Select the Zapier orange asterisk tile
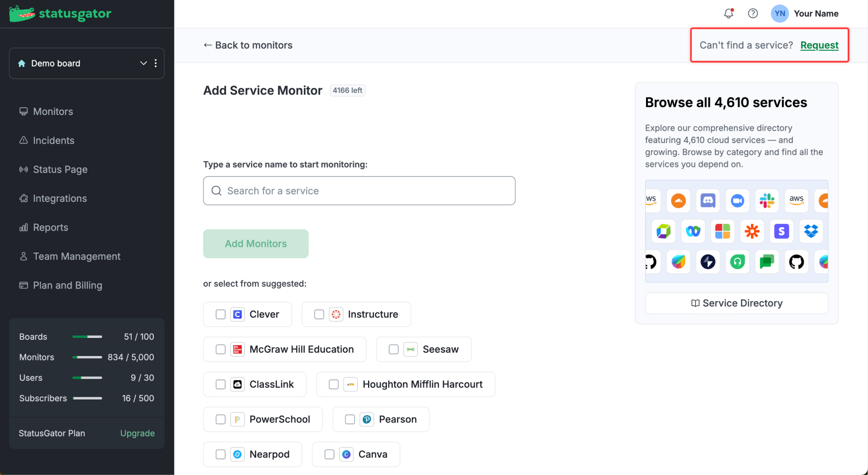The image size is (868, 475). (752, 231)
